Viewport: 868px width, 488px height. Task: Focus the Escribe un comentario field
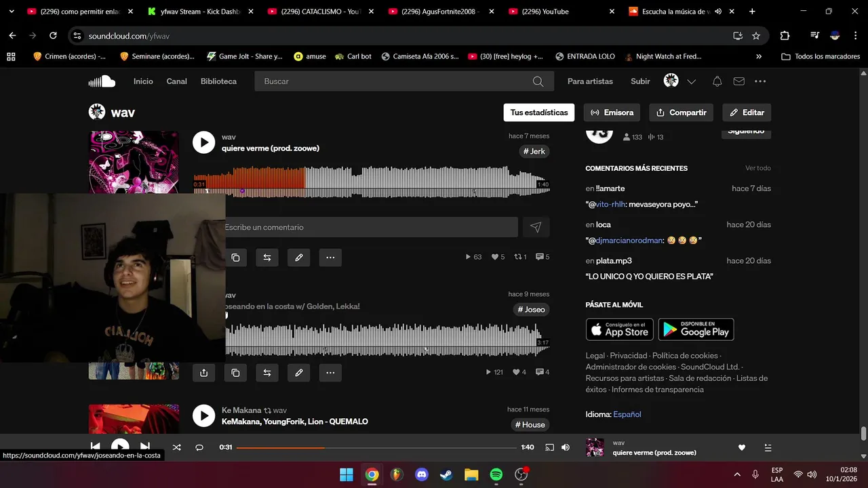tap(371, 227)
